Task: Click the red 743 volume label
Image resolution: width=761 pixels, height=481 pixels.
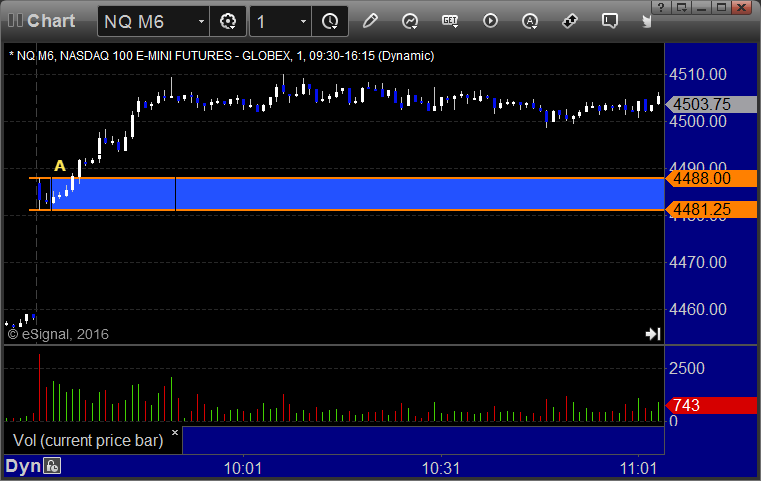Action: click(711, 405)
